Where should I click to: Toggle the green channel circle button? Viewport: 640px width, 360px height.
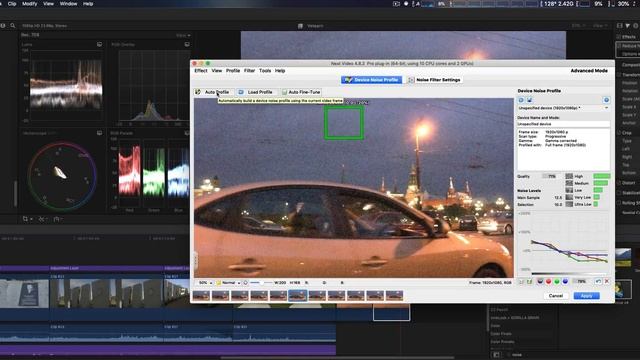[x=557, y=282]
